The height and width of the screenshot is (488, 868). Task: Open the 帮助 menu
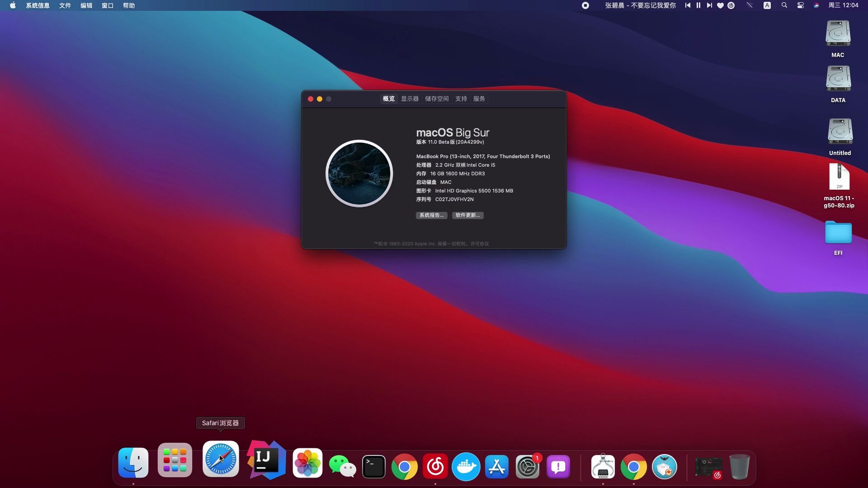point(129,5)
